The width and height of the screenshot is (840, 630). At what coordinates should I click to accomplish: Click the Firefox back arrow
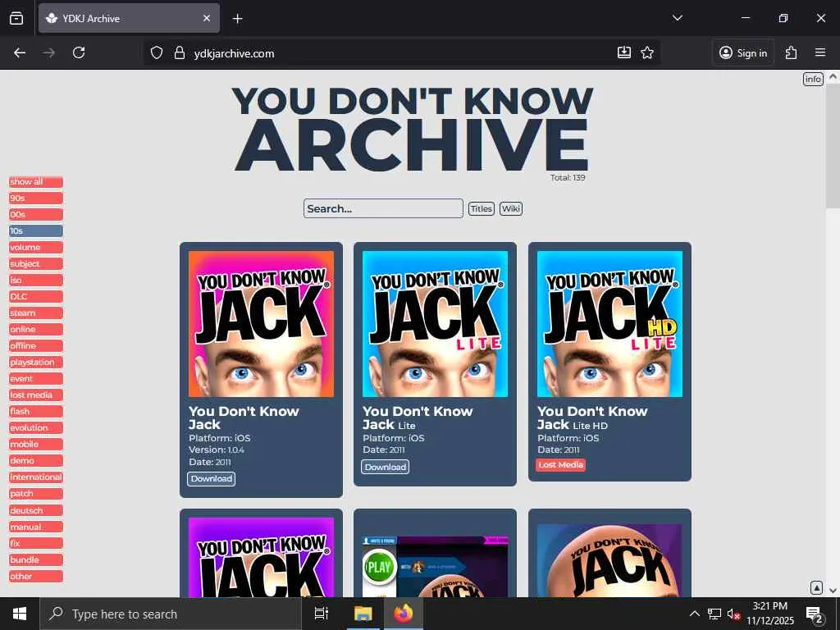(x=20, y=53)
